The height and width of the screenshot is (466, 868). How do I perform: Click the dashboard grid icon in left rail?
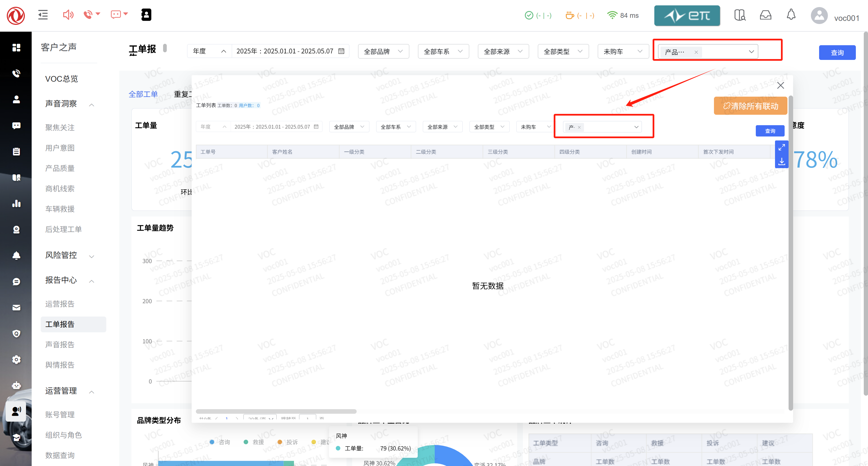tap(16, 47)
